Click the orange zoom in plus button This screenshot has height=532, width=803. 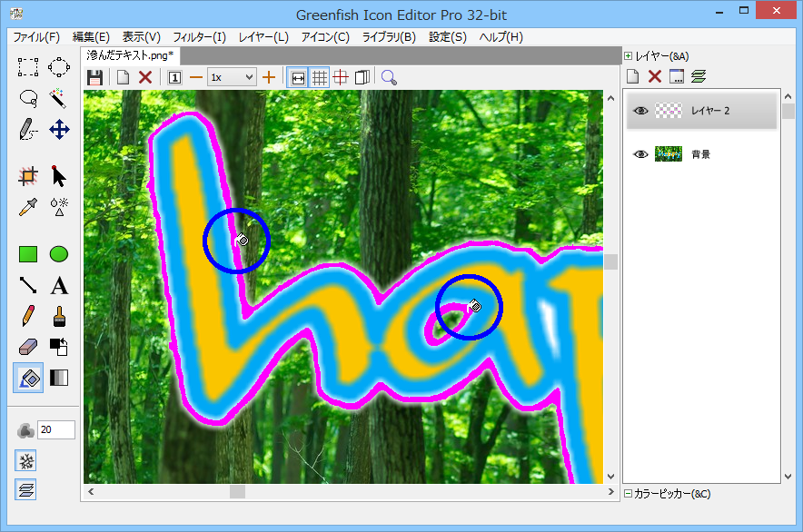[269, 77]
